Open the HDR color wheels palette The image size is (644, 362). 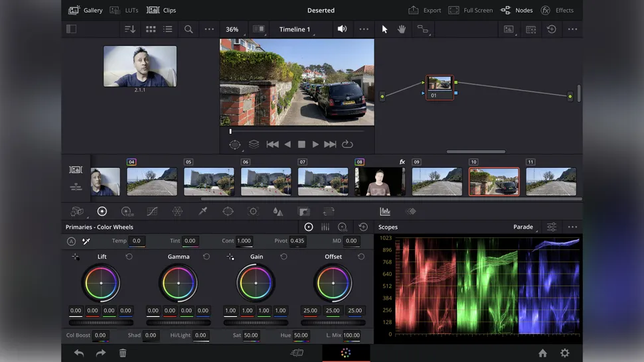pyautogui.click(x=126, y=211)
